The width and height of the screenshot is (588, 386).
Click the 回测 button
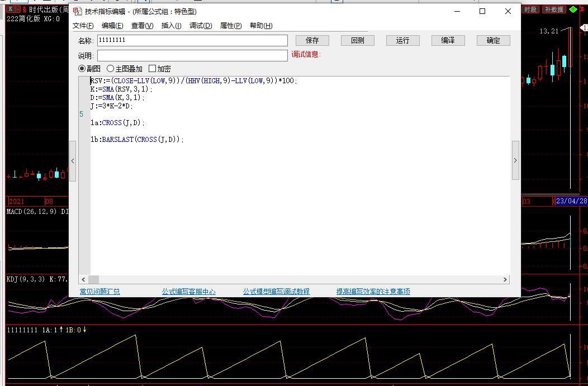click(x=358, y=40)
